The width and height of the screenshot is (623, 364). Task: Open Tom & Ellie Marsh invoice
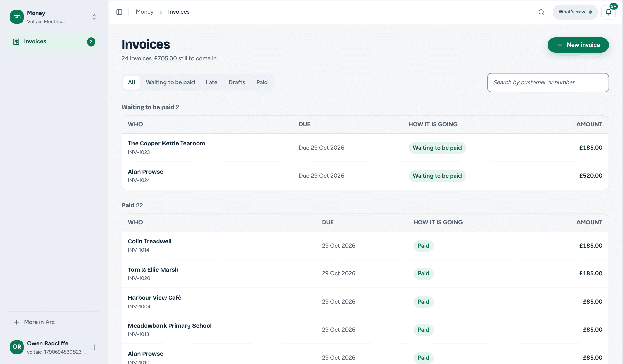click(x=365, y=274)
